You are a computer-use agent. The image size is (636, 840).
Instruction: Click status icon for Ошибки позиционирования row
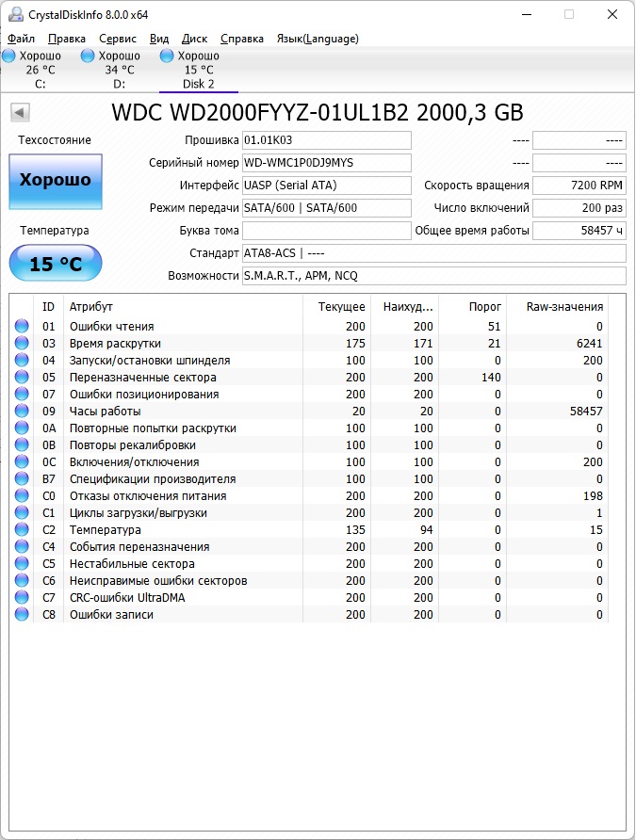[x=22, y=394]
